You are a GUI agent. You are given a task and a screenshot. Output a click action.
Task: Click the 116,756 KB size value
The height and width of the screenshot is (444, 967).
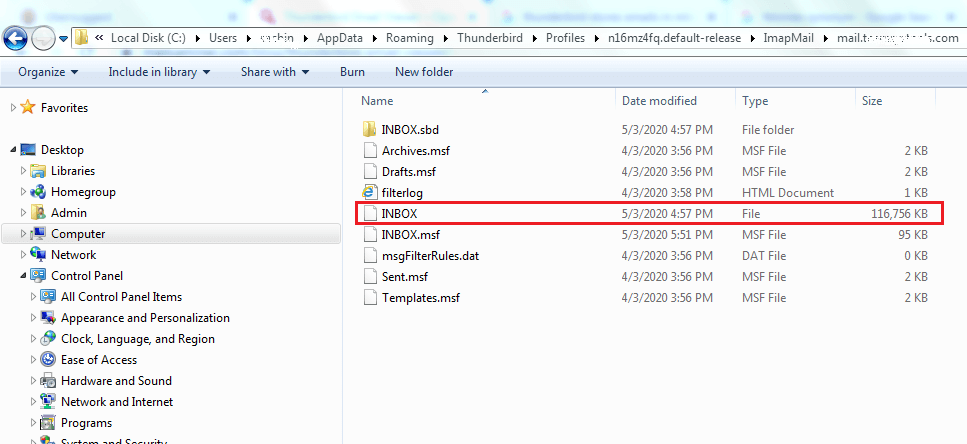(x=897, y=213)
